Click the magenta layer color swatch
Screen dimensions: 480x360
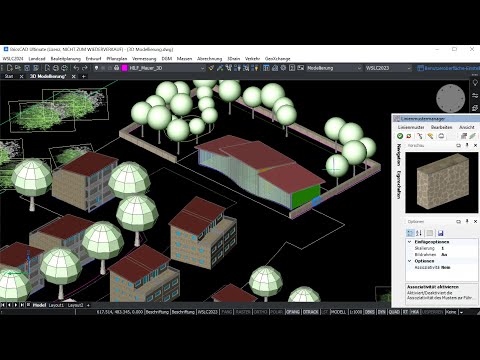pyautogui.click(x=124, y=68)
